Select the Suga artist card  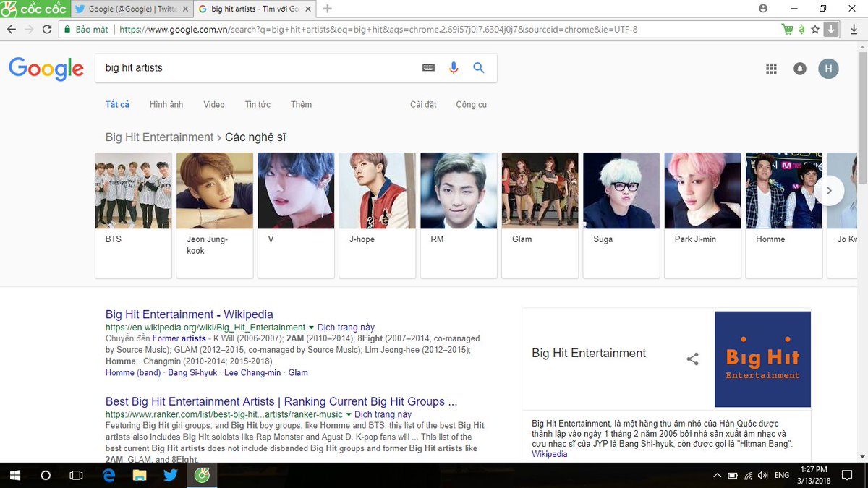[x=621, y=215]
